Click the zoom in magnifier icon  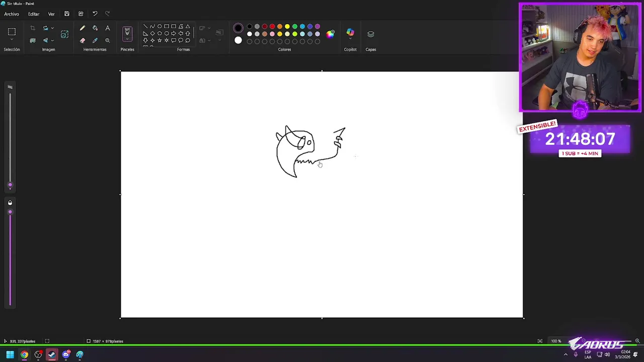point(637,341)
